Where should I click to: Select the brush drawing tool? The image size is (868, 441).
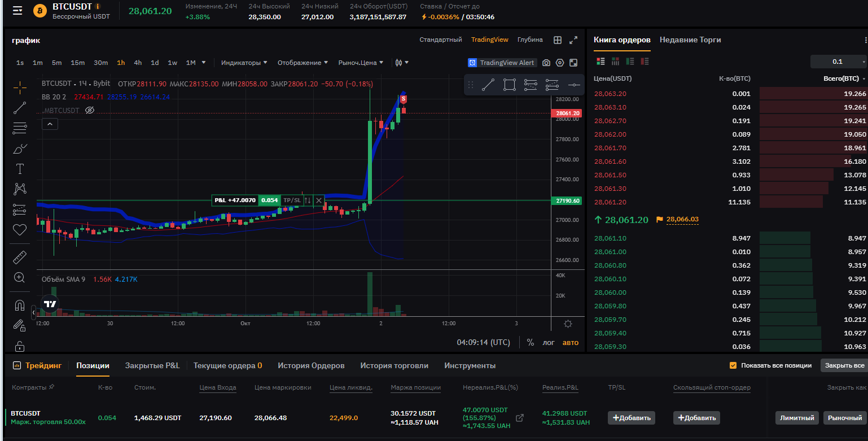click(x=20, y=149)
